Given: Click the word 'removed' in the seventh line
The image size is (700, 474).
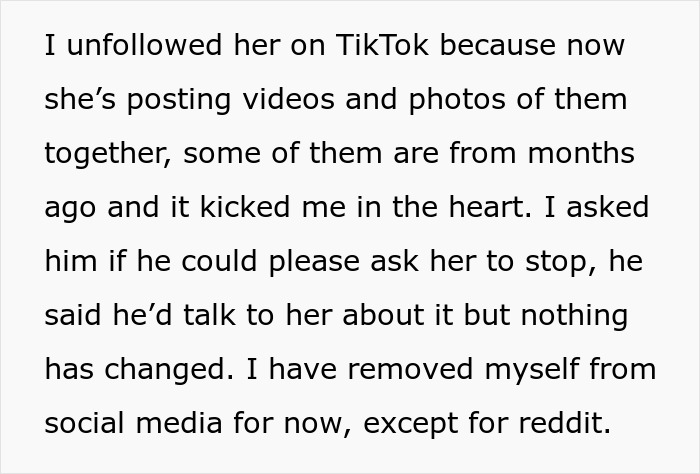Looking at the screenshot, I should (410, 370).
